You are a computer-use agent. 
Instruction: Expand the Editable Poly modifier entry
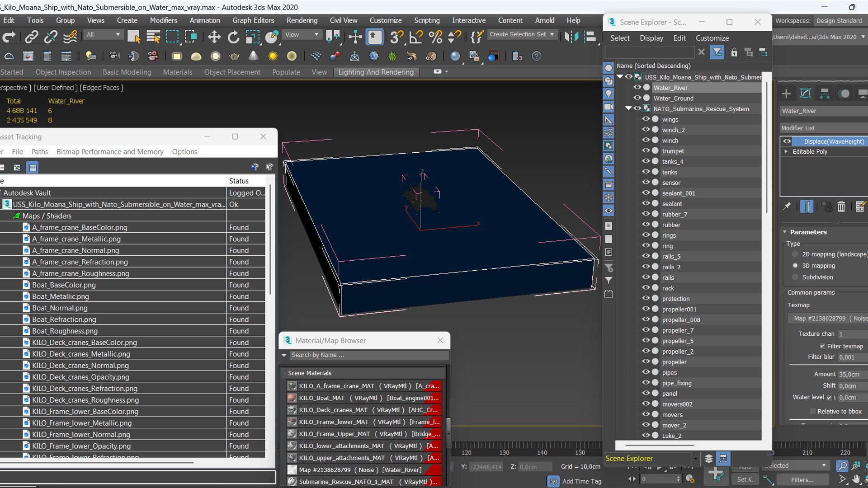coord(786,151)
